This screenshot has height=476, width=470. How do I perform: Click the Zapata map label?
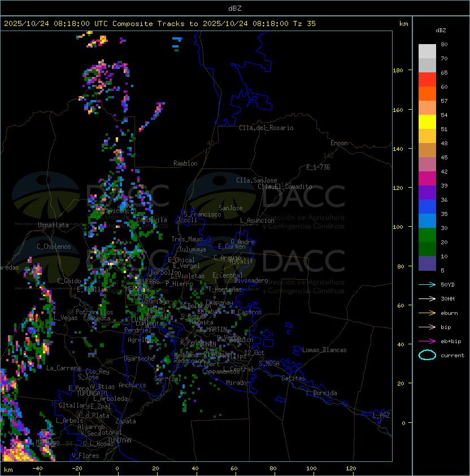pos(125,421)
